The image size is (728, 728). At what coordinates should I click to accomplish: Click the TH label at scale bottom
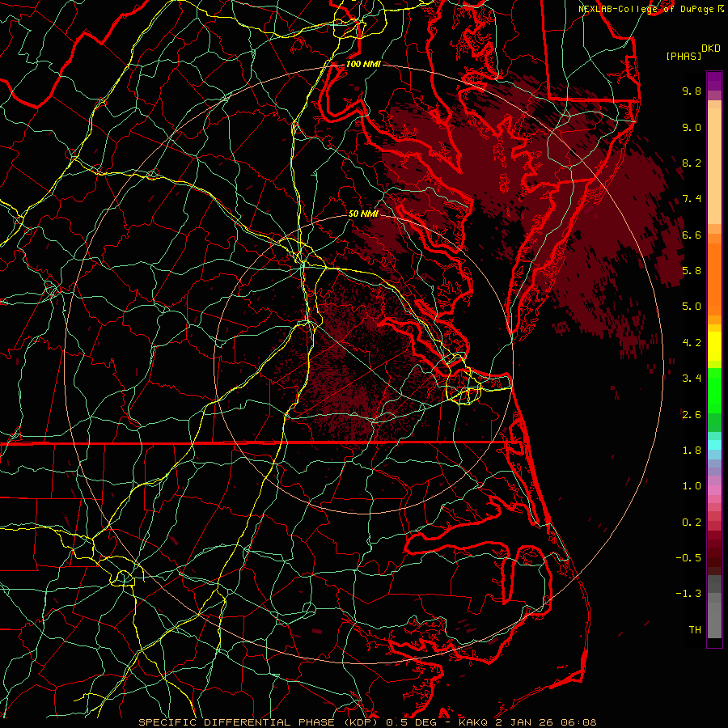point(695,630)
